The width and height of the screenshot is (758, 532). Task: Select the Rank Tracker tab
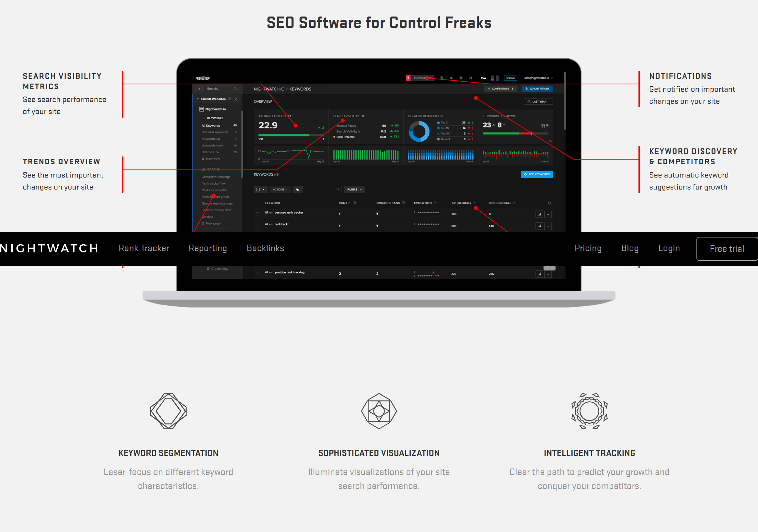(x=143, y=249)
